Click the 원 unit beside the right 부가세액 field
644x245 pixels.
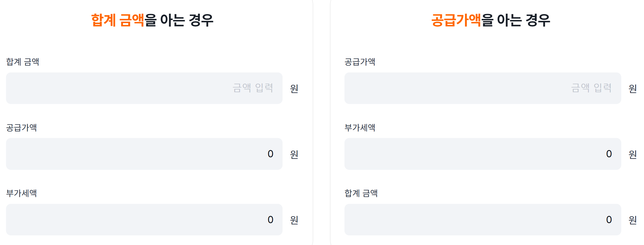click(x=633, y=154)
